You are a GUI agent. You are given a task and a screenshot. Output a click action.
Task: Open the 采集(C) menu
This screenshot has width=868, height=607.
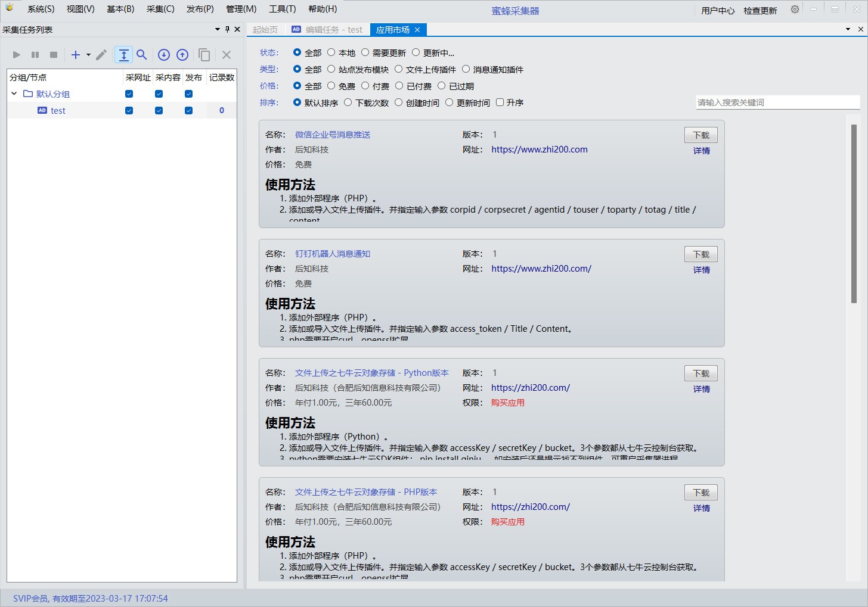click(x=160, y=9)
